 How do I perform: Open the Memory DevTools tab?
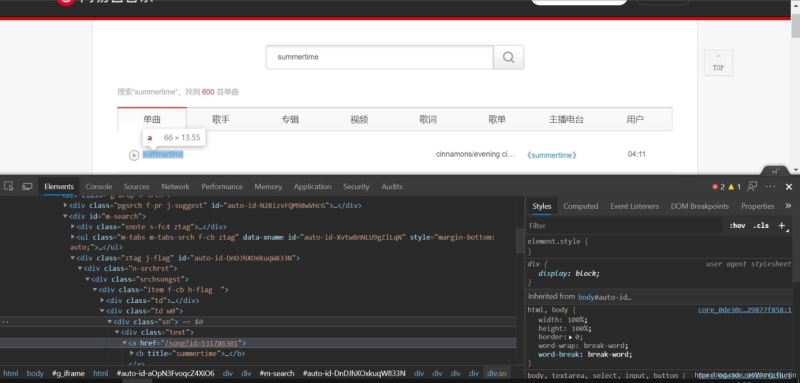268,187
